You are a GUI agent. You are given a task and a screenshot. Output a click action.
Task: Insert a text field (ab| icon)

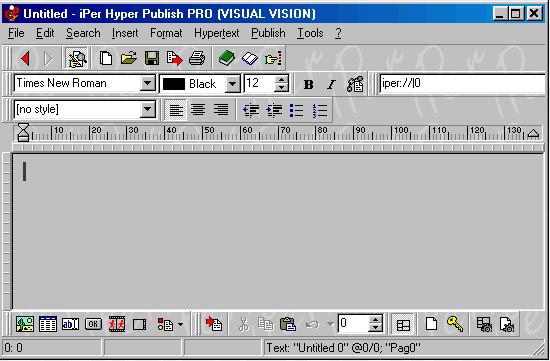point(71,324)
